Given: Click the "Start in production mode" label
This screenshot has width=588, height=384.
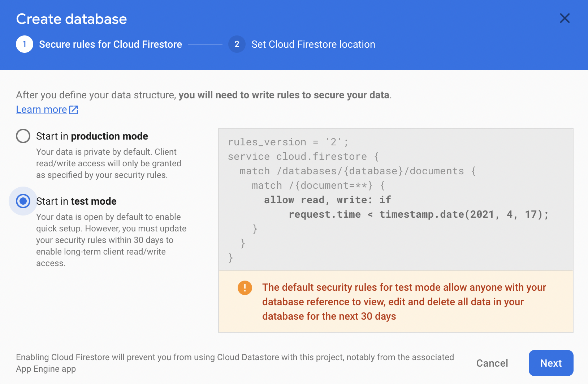Looking at the screenshot, I should click(92, 136).
